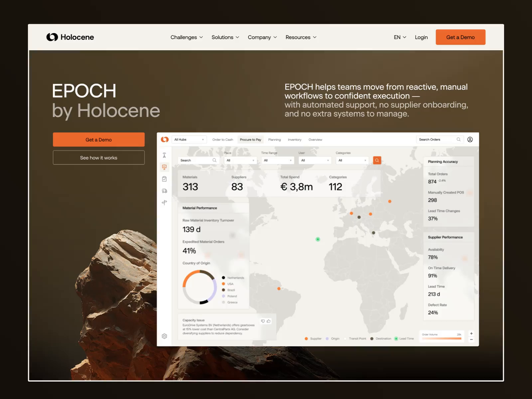Zoom out the map with minus button
The height and width of the screenshot is (399, 532).
pos(471,339)
